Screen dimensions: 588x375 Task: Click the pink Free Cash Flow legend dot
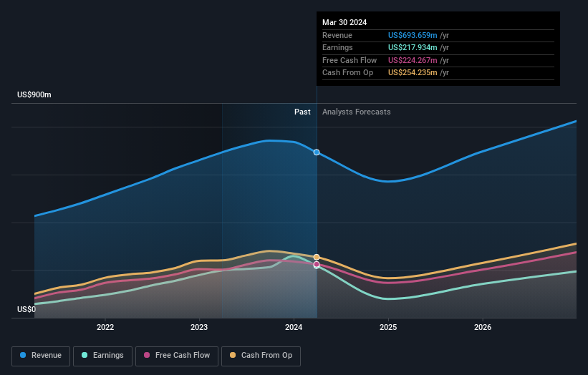(147, 355)
